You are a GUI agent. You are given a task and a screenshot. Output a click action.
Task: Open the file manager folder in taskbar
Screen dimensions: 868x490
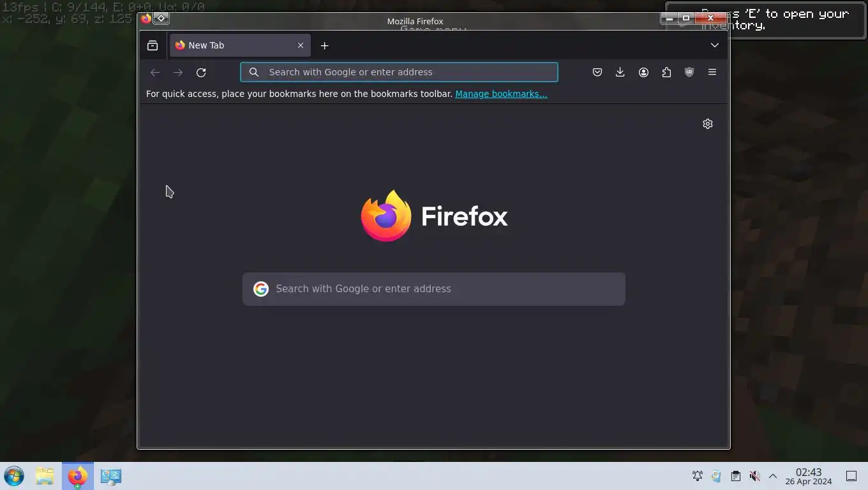[x=45, y=476]
